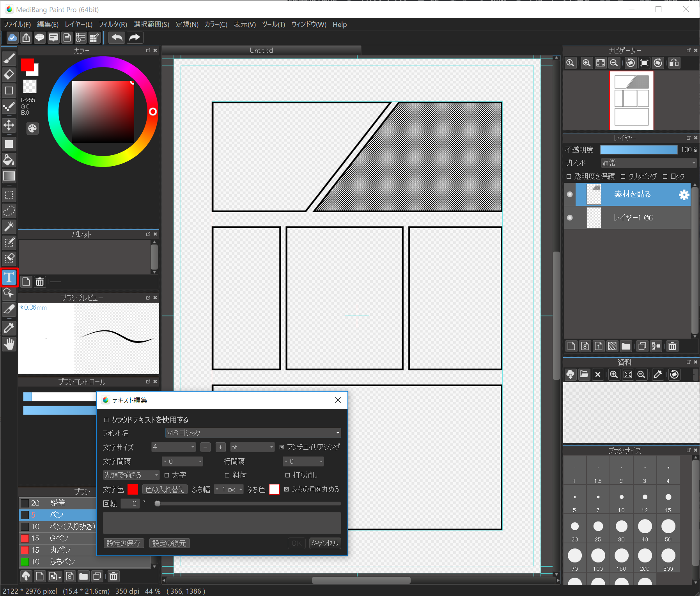This screenshot has width=700, height=596.
Task: Enable 打ち消し strikethrough checkbox
Action: click(287, 475)
